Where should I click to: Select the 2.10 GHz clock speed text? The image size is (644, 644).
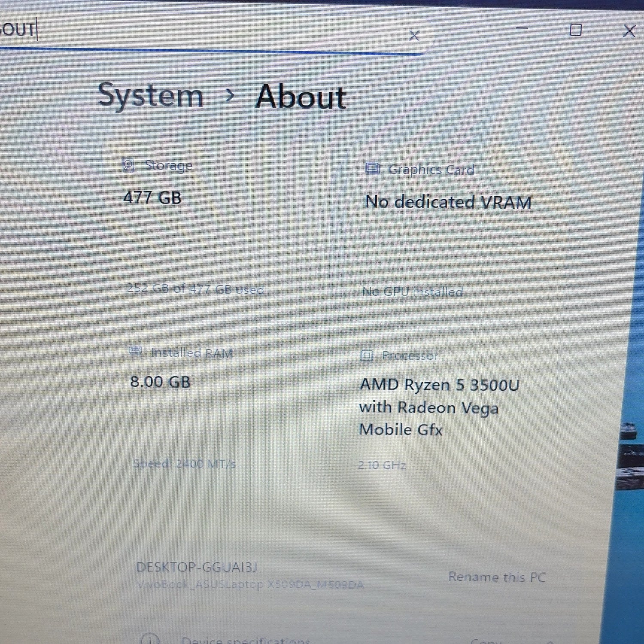tap(382, 465)
